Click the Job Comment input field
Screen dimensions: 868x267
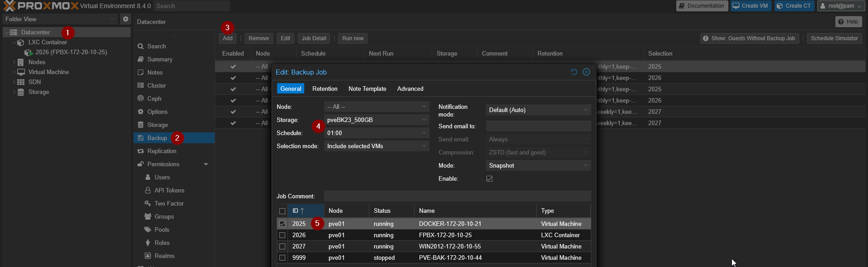pyautogui.click(x=457, y=196)
